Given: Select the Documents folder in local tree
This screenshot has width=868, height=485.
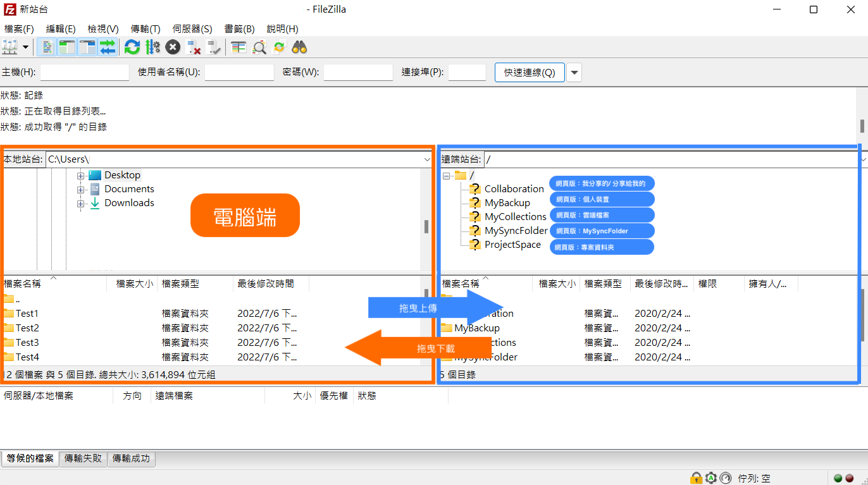Looking at the screenshot, I should (129, 189).
